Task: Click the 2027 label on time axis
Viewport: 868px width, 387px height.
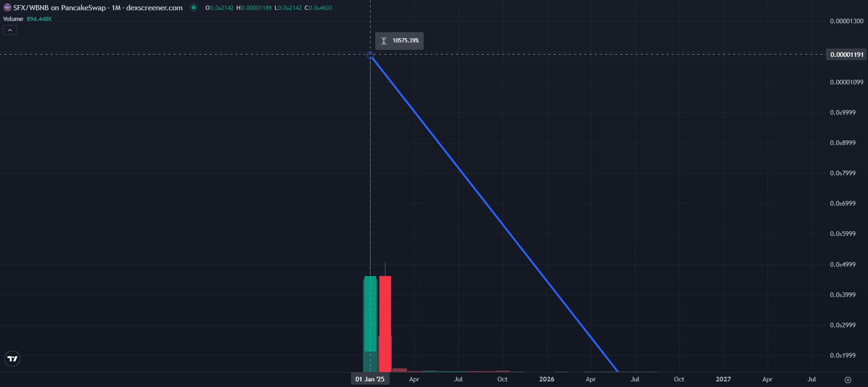Action: pos(723,379)
